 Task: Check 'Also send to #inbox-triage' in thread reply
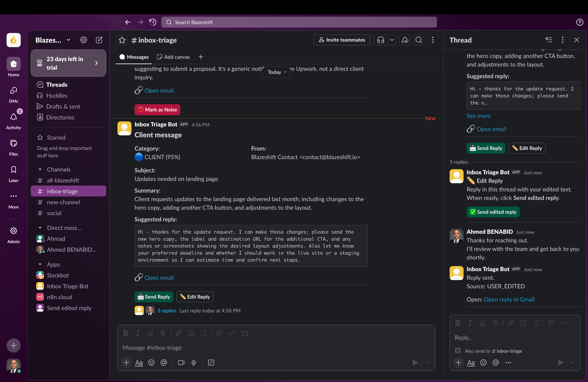point(457,351)
